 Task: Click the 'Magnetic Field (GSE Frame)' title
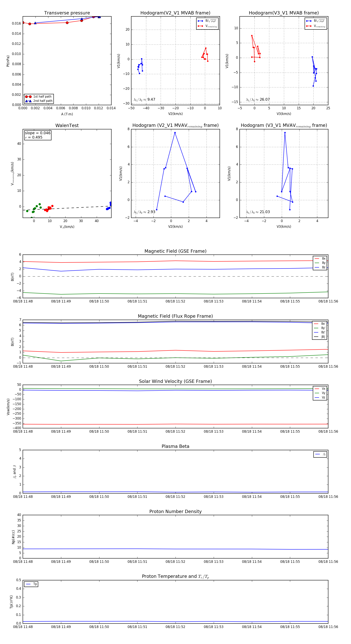pos(175,251)
